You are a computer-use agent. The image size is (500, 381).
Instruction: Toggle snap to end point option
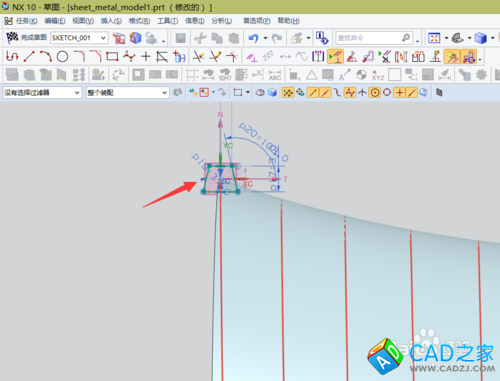pyautogui.click(x=313, y=92)
